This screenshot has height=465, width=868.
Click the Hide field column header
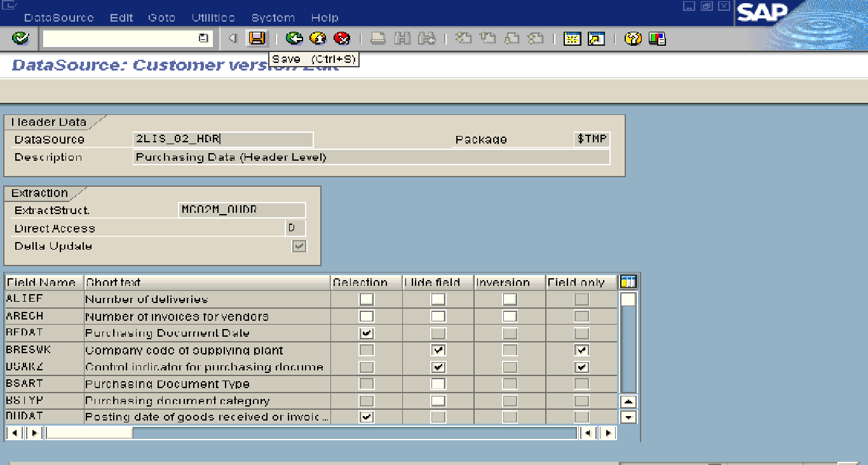(438, 282)
